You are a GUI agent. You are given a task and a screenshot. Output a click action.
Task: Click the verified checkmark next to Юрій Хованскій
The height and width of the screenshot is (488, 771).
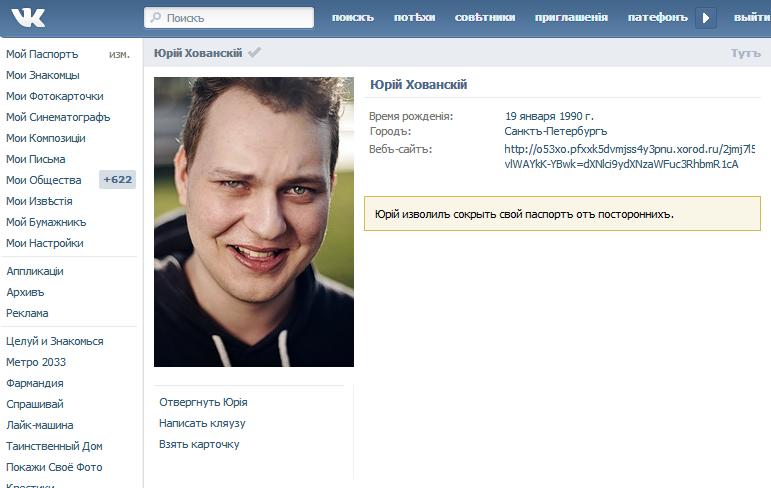(x=255, y=52)
